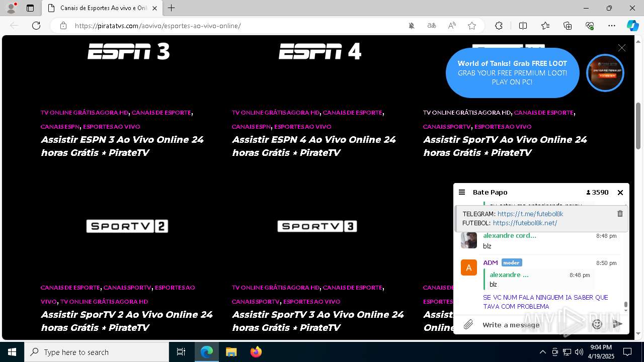Image resolution: width=644 pixels, height=362 pixels.
Task: Click the ADM username in chat
Action: pyautogui.click(x=491, y=263)
